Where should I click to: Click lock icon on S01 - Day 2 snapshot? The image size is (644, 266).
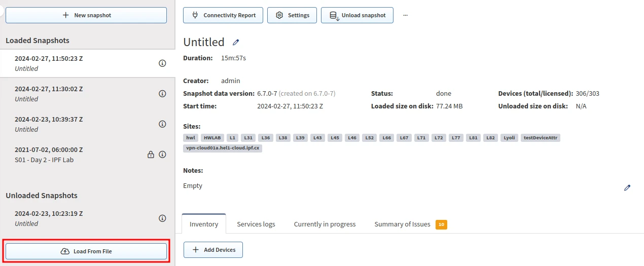[151, 155]
